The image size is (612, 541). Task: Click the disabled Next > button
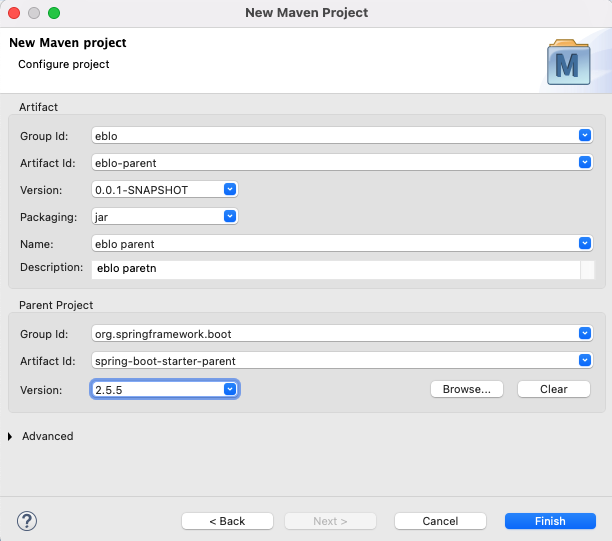(x=330, y=521)
